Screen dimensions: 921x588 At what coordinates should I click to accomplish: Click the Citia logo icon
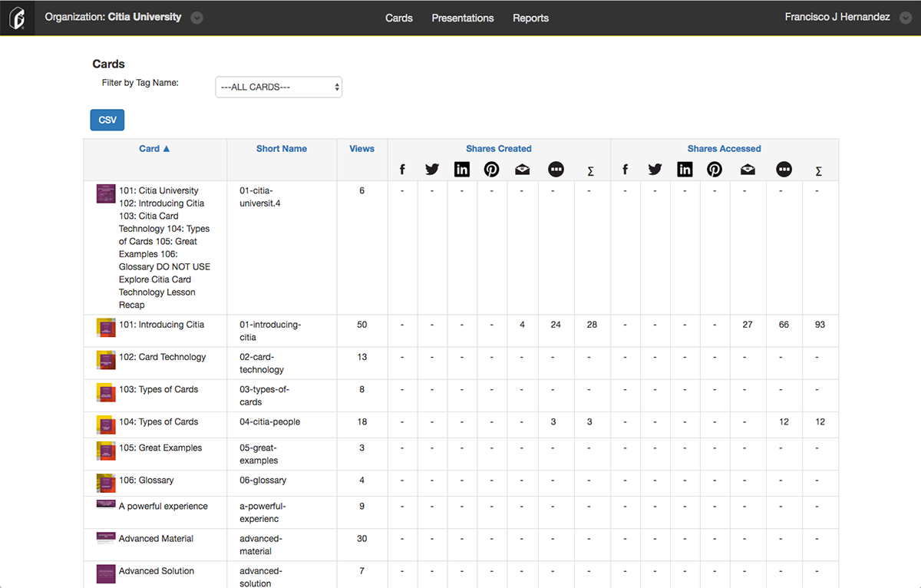tap(17, 18)
